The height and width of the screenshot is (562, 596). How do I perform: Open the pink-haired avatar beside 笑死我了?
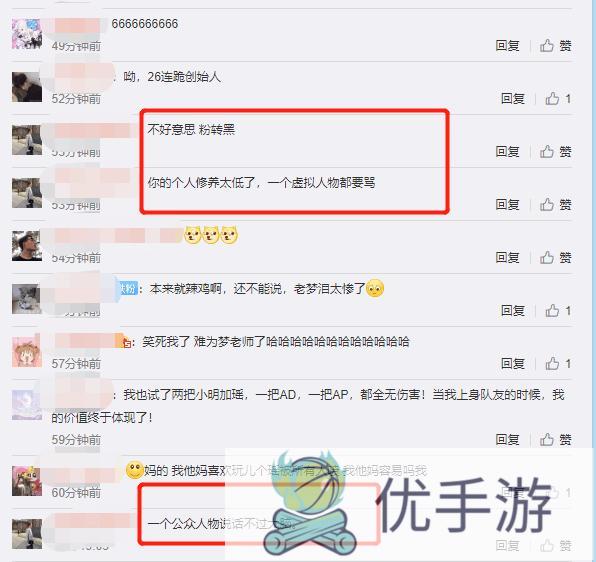[27, 352]
